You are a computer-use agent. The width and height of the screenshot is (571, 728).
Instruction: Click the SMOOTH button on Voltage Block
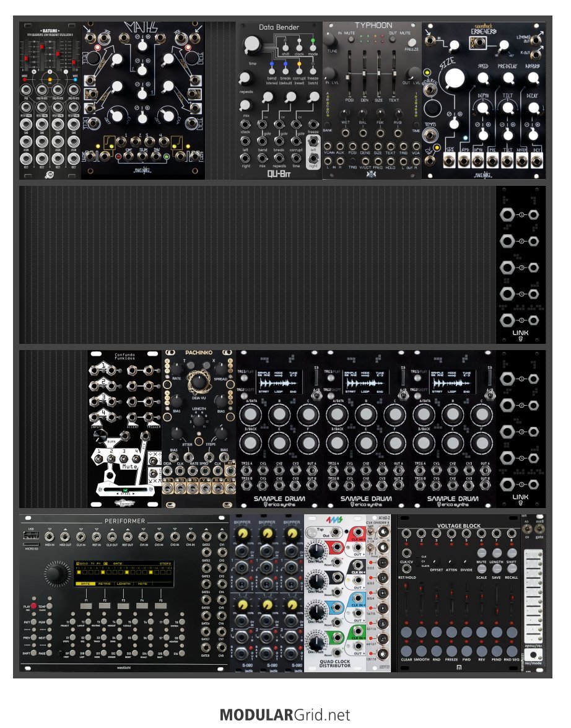click(x=422, y=651)
